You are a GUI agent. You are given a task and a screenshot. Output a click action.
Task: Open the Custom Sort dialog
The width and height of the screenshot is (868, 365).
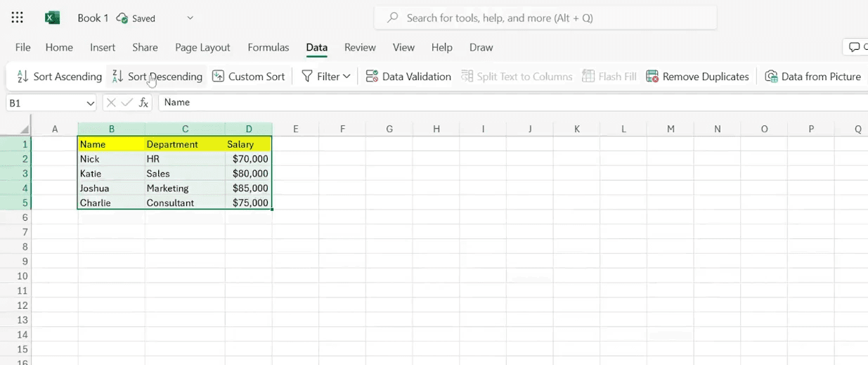248,77
